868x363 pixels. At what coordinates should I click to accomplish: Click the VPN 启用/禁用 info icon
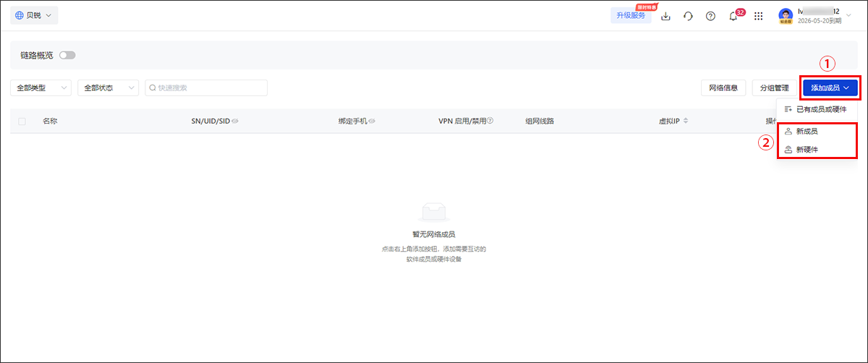[x=490, y=121]
